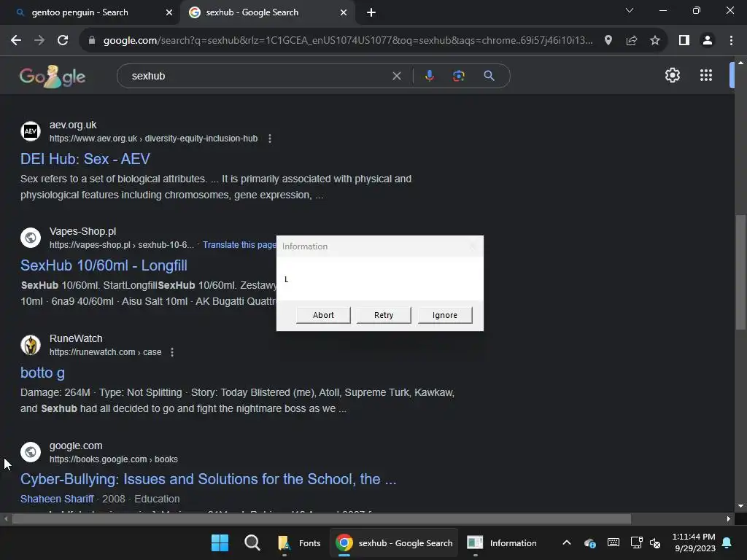Open touch keyboard tray icon
Viewport: 747px width, 560px height.
pyautogui.click(x=613, y=542)
